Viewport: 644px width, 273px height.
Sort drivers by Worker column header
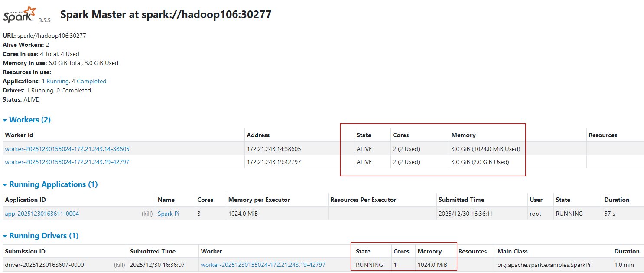tap(211, 251)
